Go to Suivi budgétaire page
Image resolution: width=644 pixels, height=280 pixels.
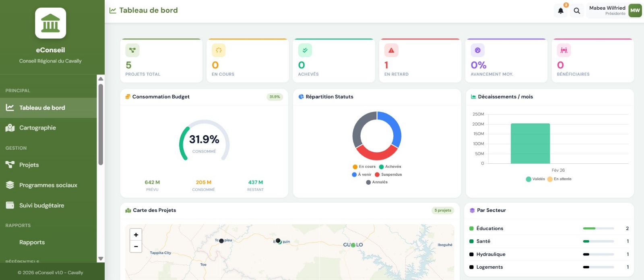point(41,206)
